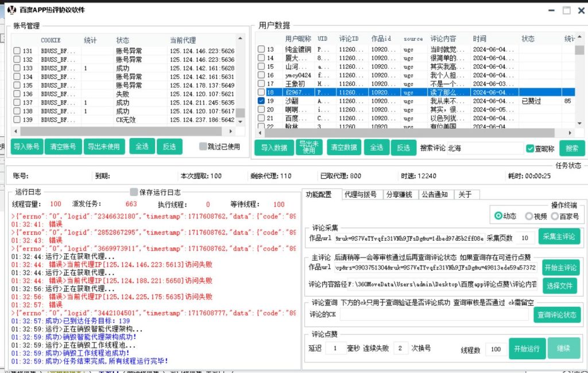Click 开始运行 to start liking comments

tap(527, 348)
